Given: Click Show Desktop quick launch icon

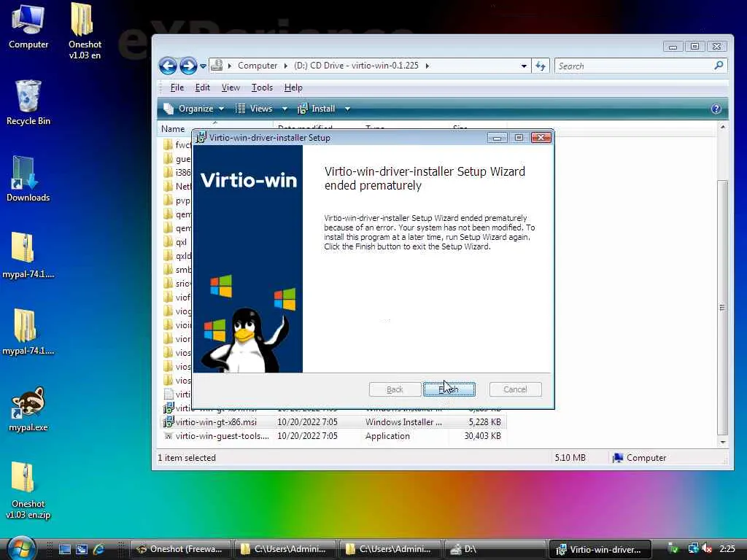Looking at the screenshot, I should [x=65, y=550].
